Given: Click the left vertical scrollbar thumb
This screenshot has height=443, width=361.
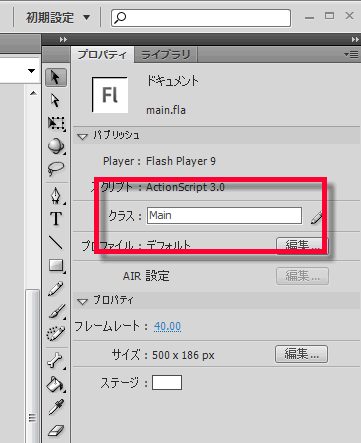Looking at the screenshot, I should point(32,365).
